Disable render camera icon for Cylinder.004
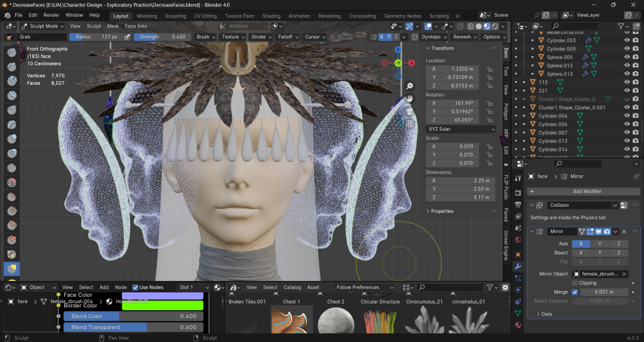 (x=636, y=116)
